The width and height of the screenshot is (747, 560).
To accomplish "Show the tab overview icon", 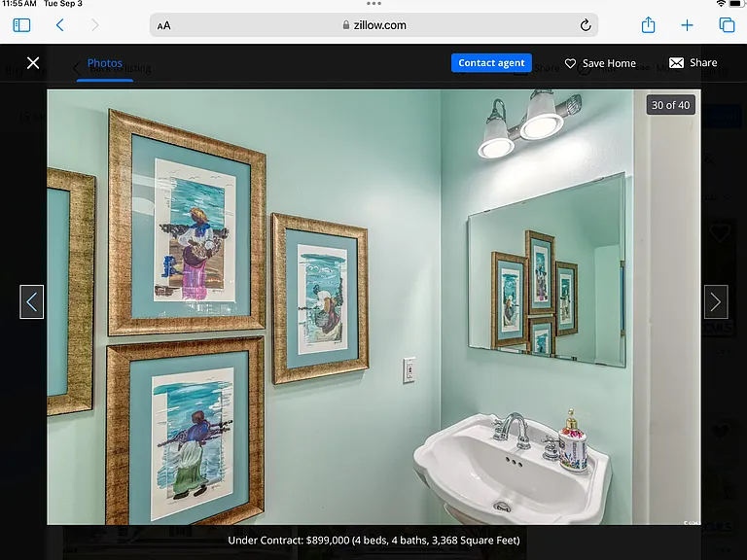I will pyautogui.click(x=727, y=24).
